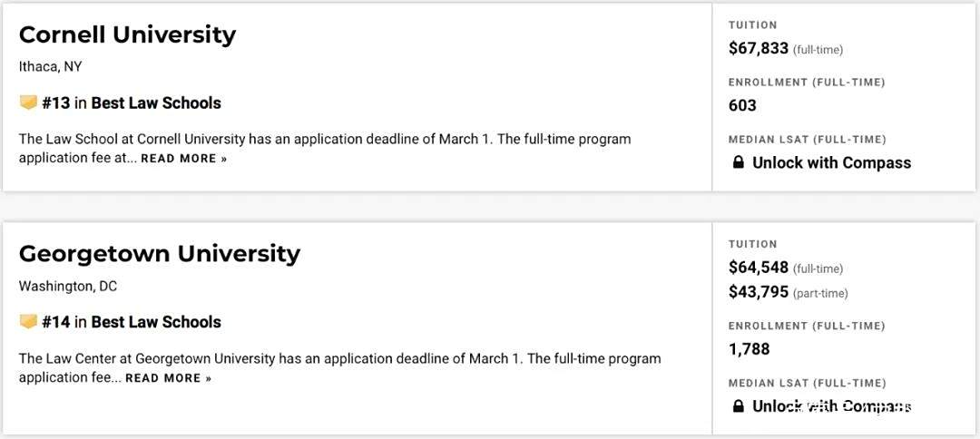Click the lock icon in Georgetown's Median LSAT
This screenshot has width=980, height=439.
pos(738,406)
